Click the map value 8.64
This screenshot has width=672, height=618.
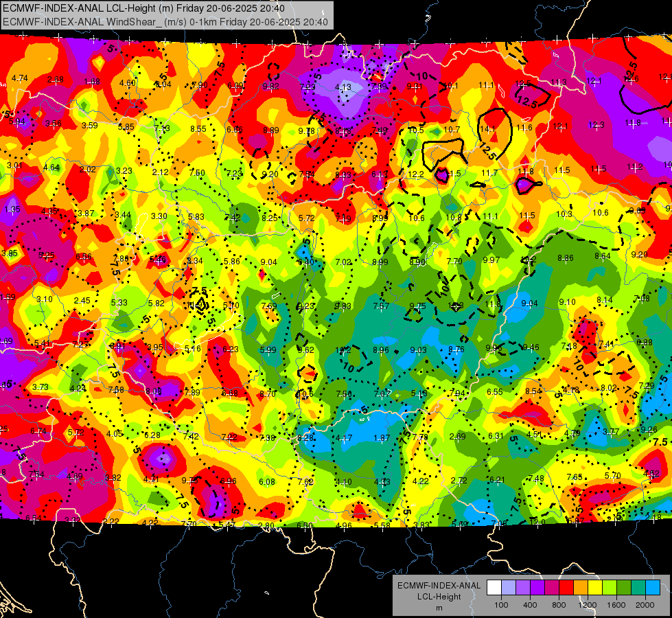pos(603,256)
